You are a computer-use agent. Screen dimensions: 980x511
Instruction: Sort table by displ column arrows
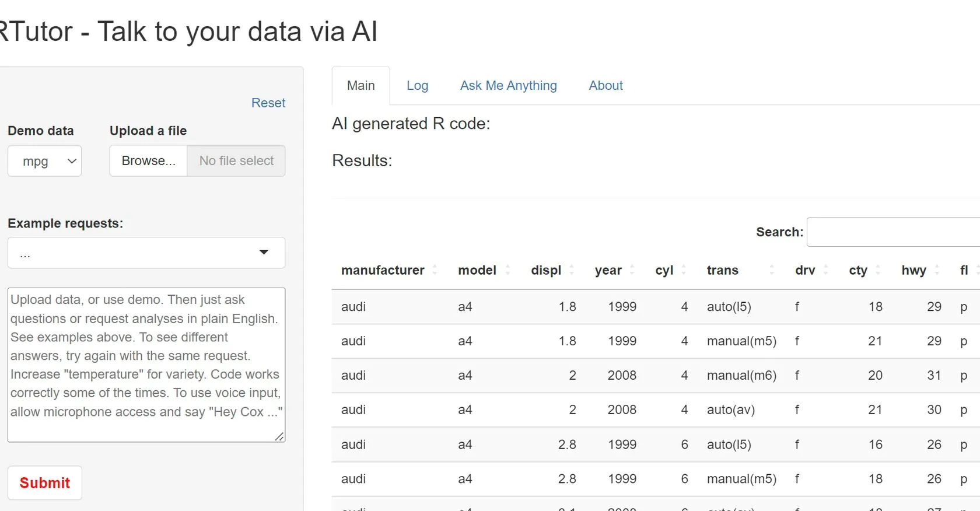[x=572, y=270]
